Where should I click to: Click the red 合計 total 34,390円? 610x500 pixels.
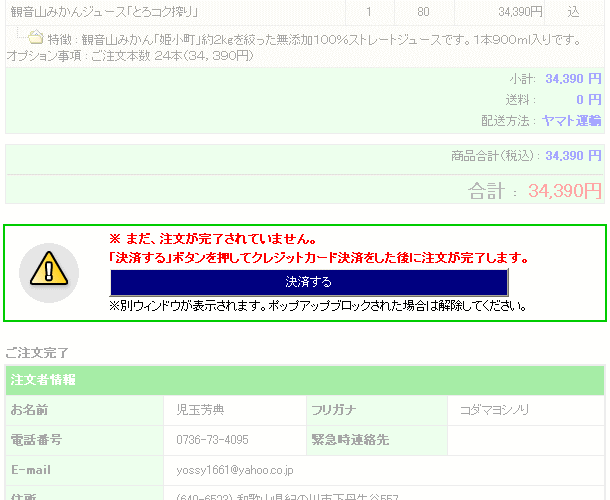coord(564,191)
